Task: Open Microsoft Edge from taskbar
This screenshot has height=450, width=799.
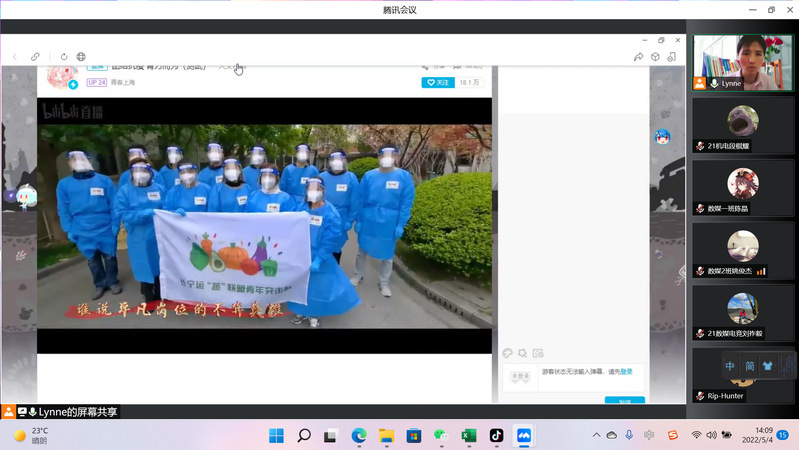Action: 359,436
